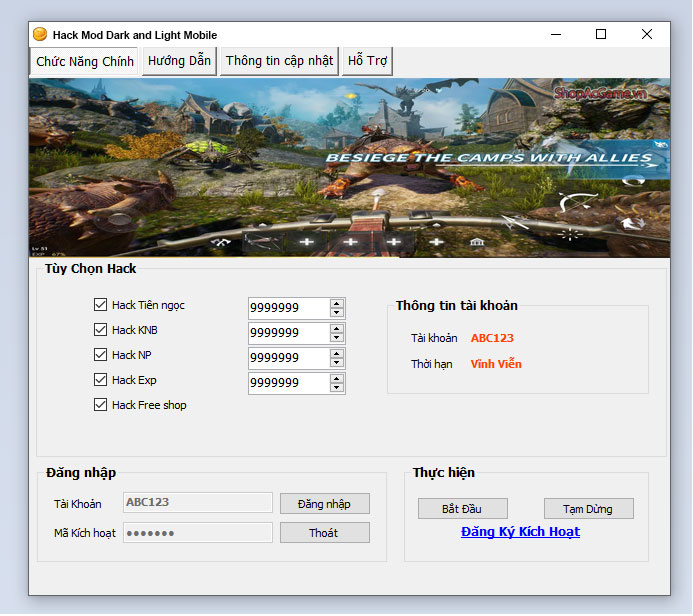Increase the Hack Tiên ngọc value with up arrow
The height and width of the screenshot is (616, 693).
pos(337,304)
